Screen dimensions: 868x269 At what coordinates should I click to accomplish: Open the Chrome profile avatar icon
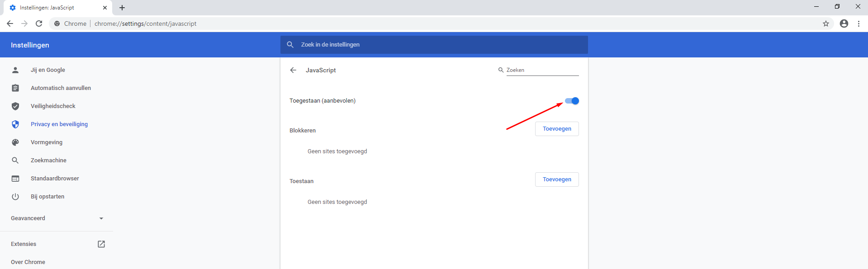coord(844,24)
